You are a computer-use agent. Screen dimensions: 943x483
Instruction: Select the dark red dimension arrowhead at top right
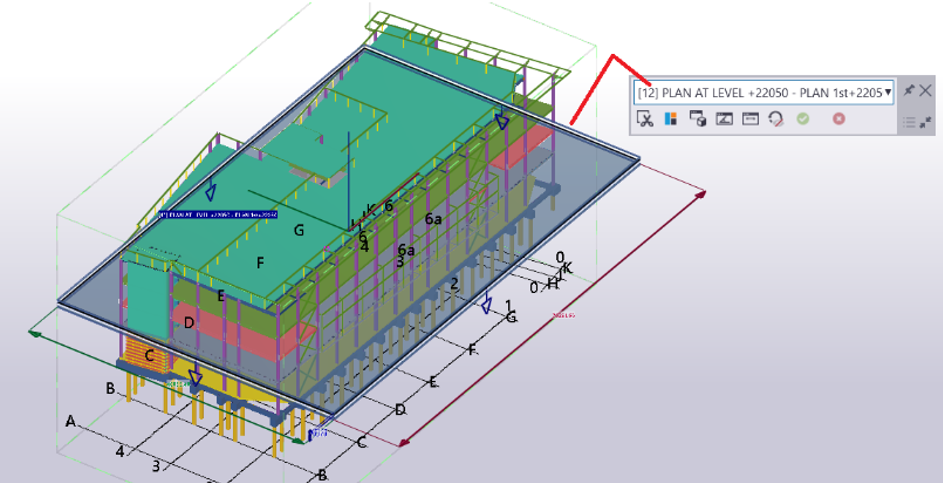701,194
